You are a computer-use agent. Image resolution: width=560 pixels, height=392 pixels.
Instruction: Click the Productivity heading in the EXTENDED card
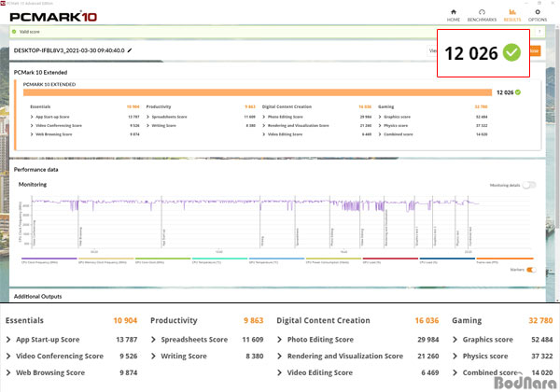coord(159,106)
